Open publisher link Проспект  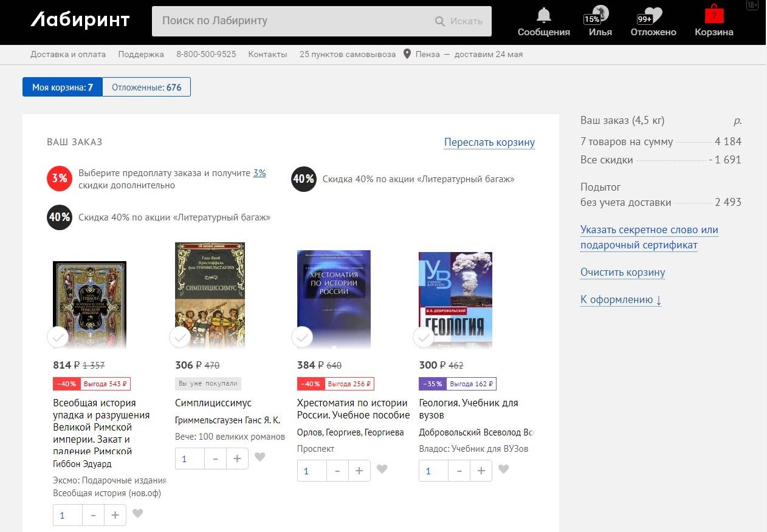coord(316,449)
